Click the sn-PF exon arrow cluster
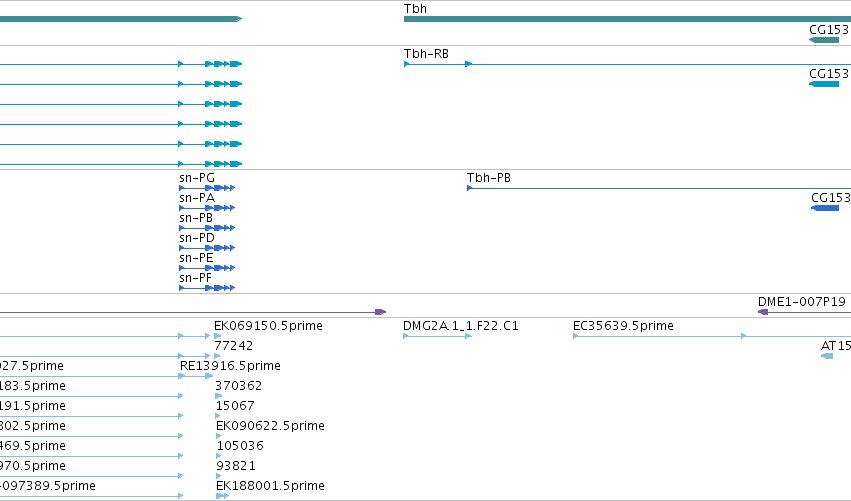 (220, 288)
